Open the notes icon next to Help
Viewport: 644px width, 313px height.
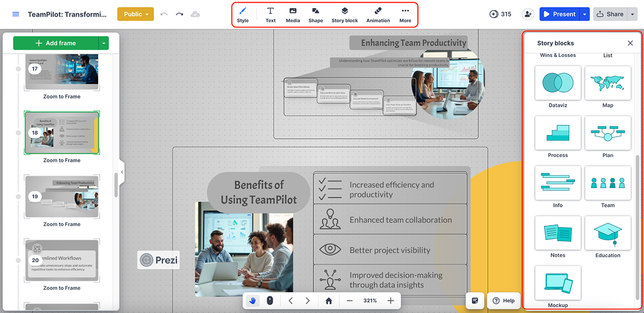click(474, 301)
